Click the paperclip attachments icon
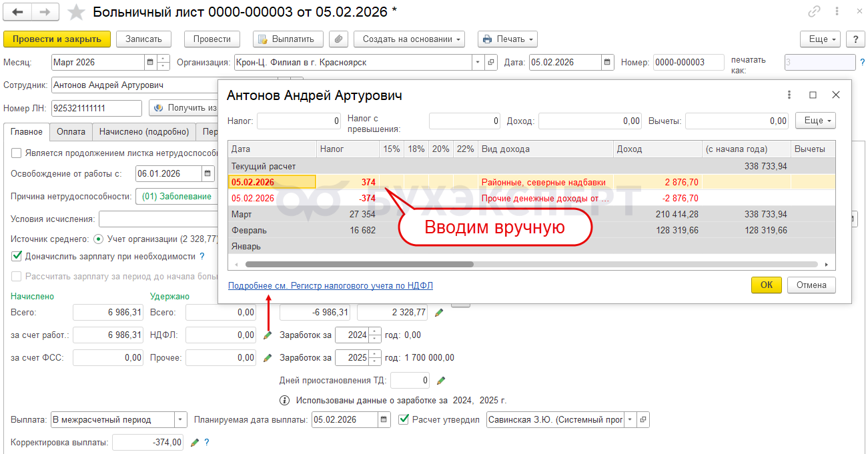This screenshot has width=868, height=454. click(339, 39)
